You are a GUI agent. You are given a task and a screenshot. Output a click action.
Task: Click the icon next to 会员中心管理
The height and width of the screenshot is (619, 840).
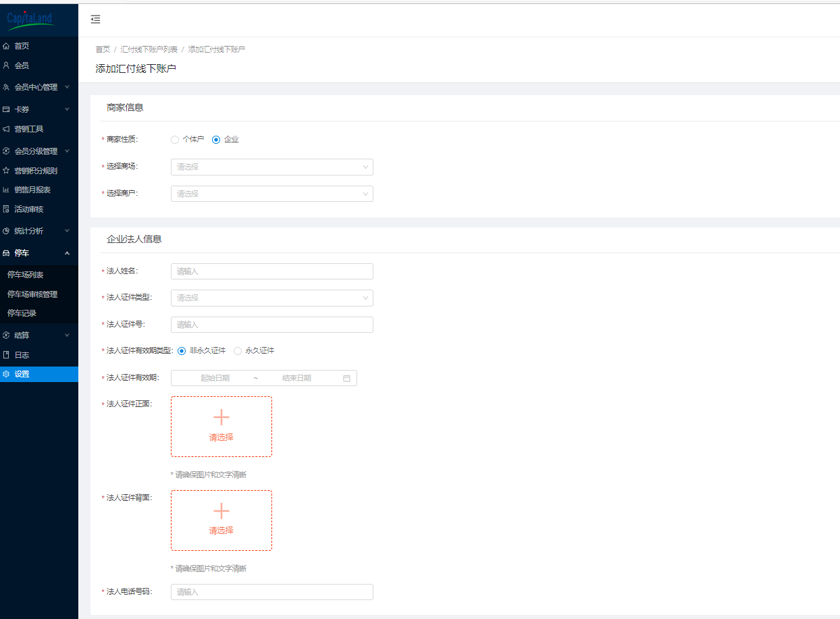(x=6, y=87)
